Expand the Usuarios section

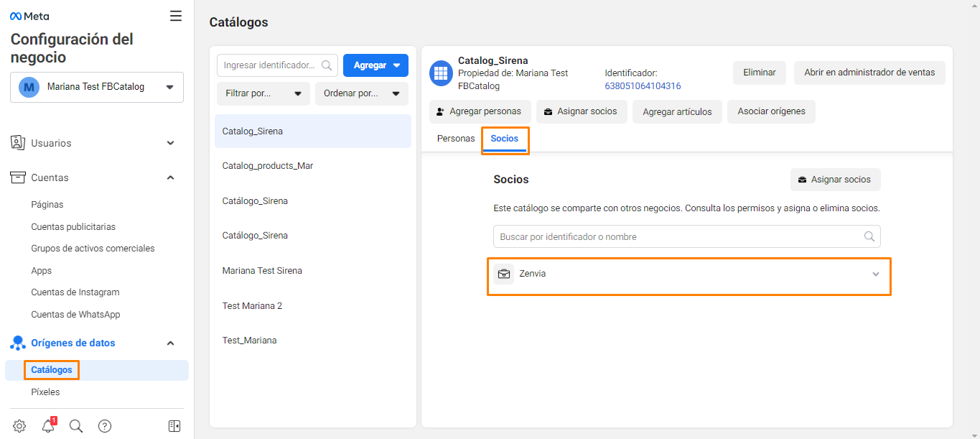171,143
